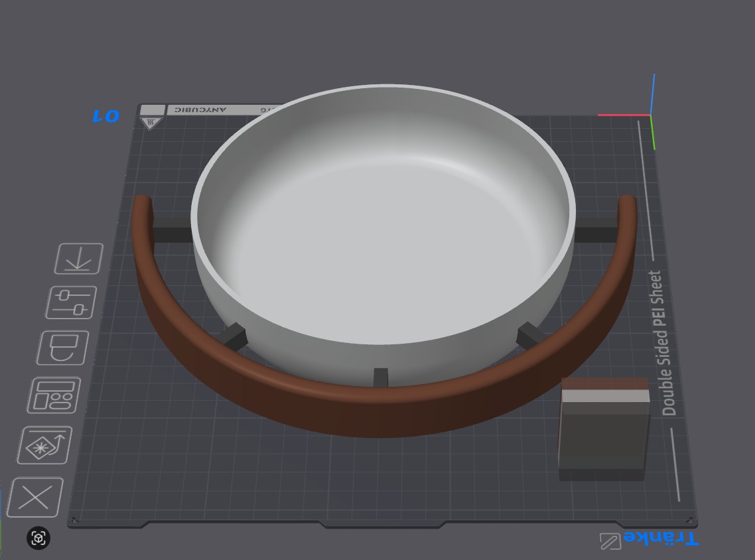Toggle the plate lock icon
The image size is (755, 560).
coord(62,348)
